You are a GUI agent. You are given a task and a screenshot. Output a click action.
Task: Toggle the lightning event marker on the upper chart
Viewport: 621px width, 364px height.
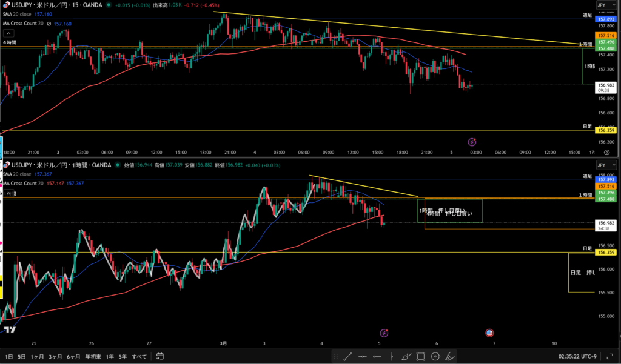coord(472,142)
